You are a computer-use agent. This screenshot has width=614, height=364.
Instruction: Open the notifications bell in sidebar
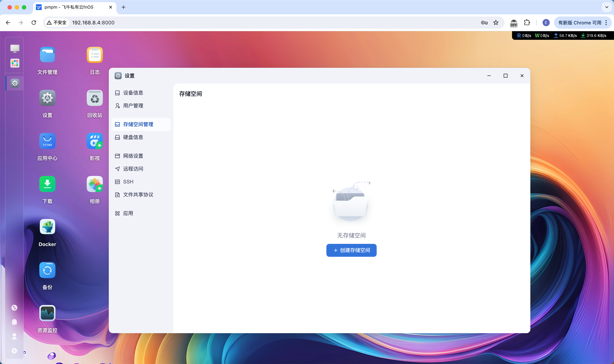click(14, 322)
